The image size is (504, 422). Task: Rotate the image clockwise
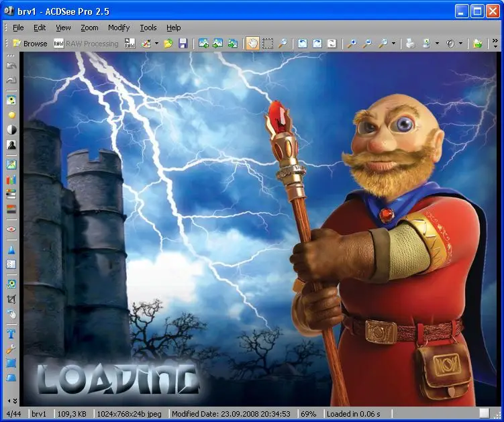pyautogui.click(x=317, y=44)
